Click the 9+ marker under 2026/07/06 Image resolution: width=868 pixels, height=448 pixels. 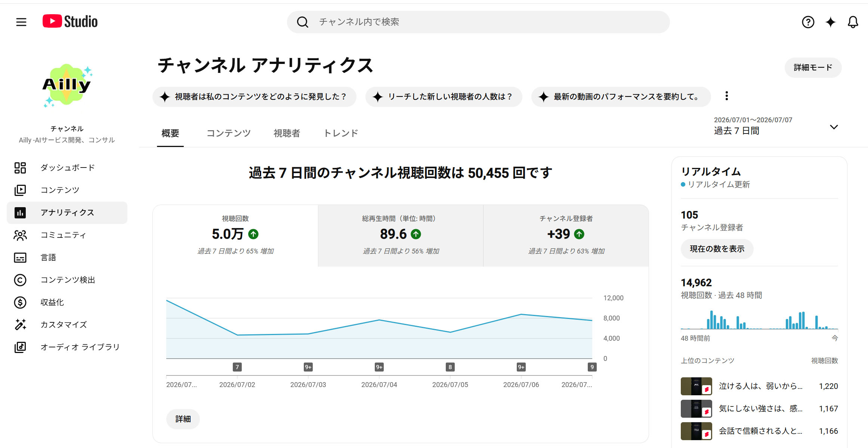(x=521, y=367)
